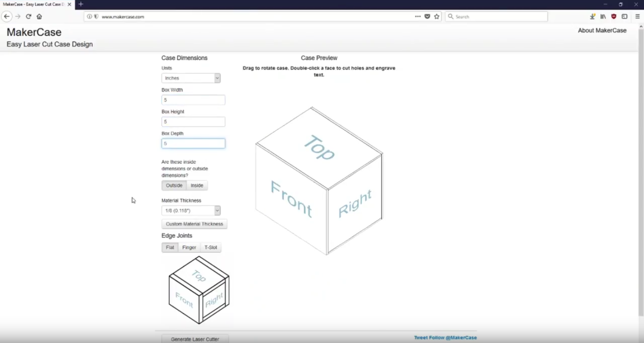This screenshot has height=343, width=644.
Task: Click the edge joint example cube
Action: point(199,290)
